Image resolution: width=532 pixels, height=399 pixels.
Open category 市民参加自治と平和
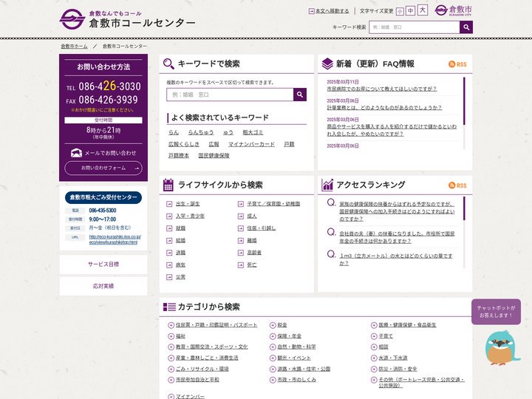click(197, 380)
